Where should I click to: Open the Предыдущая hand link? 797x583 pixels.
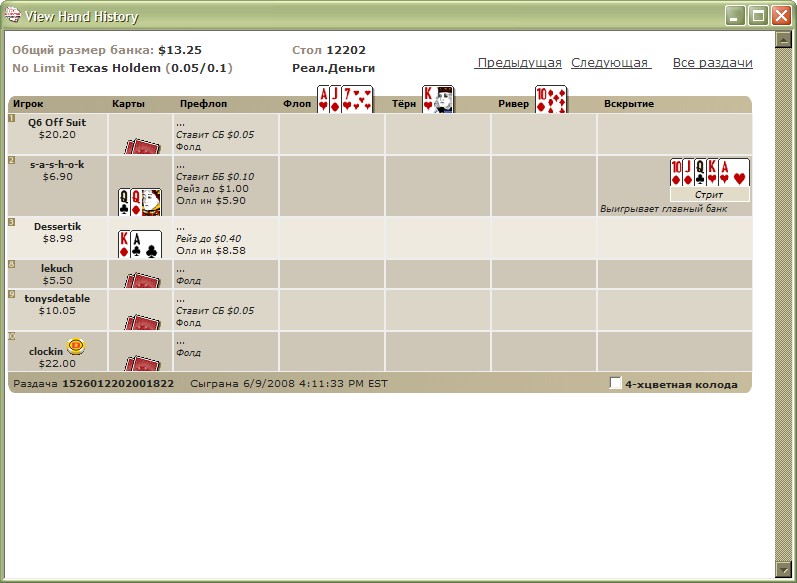[x=519, y=63]
